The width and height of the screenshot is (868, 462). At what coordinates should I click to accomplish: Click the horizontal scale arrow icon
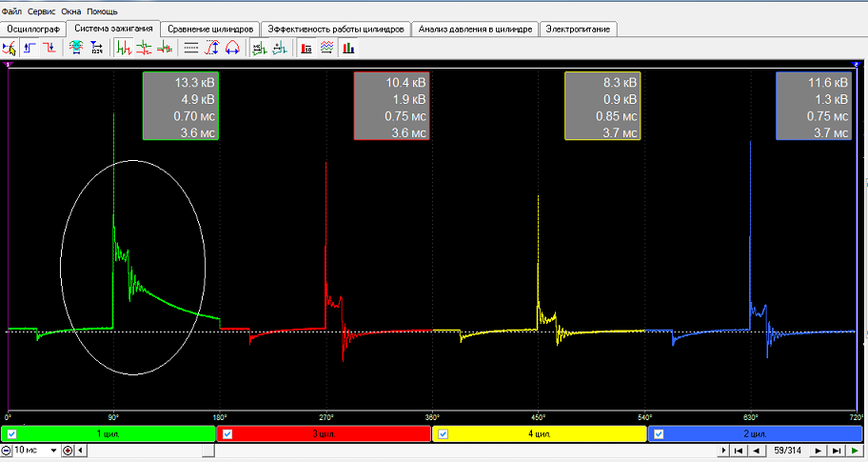point(232,48)
